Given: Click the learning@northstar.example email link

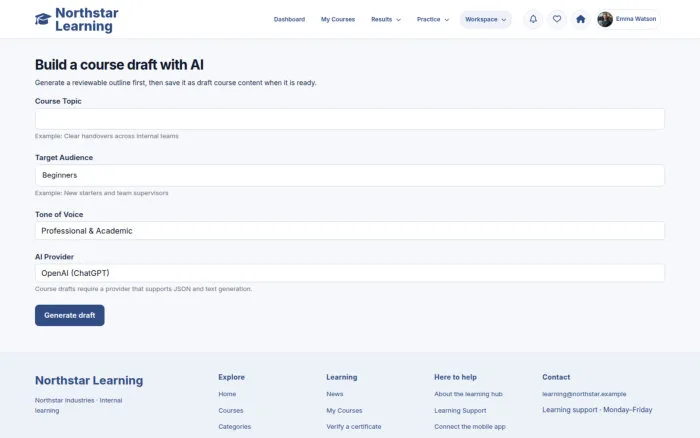Looking at the screenshot, I should tap(584, 394).
